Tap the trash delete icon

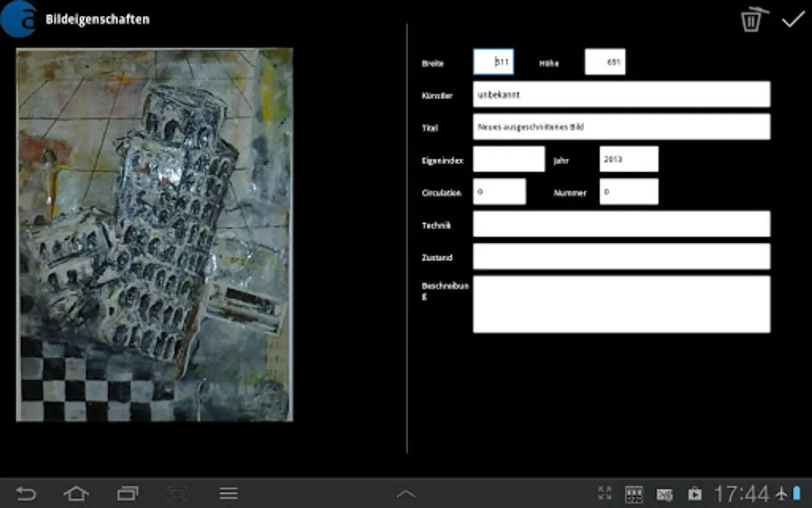click(752, 20)
